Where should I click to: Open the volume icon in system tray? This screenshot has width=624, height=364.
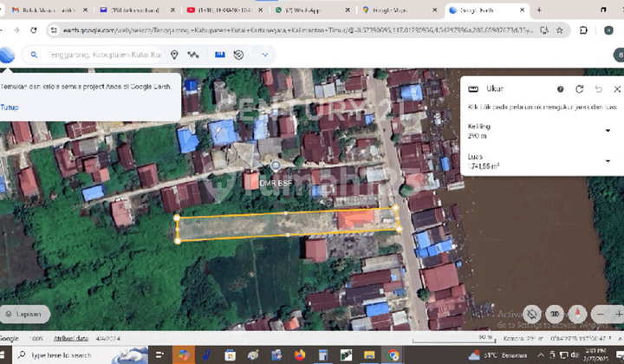pyautogui.click(x=575, y=354)
